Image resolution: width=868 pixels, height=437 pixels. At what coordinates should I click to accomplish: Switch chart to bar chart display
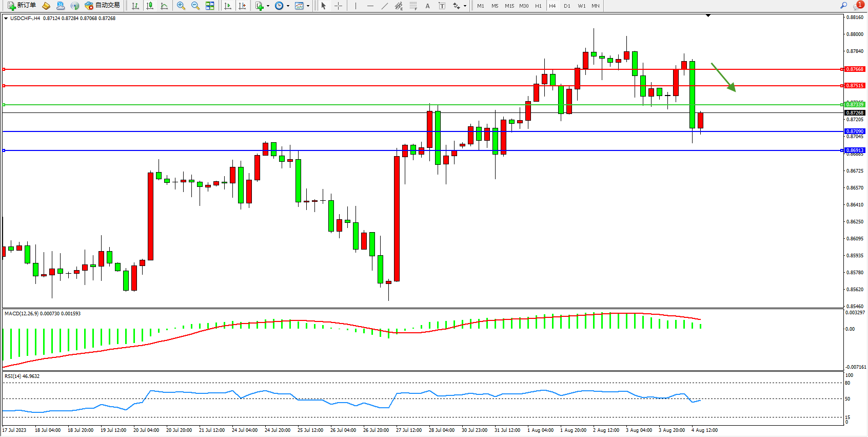135,6
